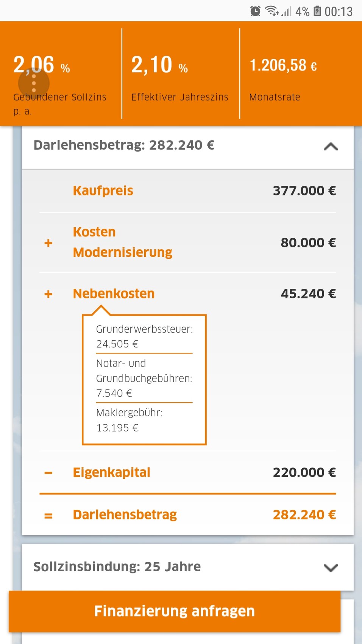
Task: Tap the Grunderwerbssteuer 24.505 € entry
Action: tap(144, 336)
